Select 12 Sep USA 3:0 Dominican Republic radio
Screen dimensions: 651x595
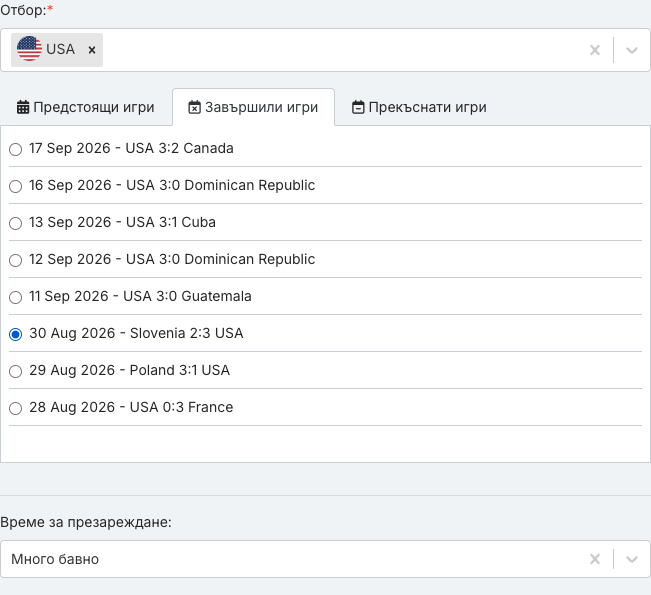(x=15, y=260)
